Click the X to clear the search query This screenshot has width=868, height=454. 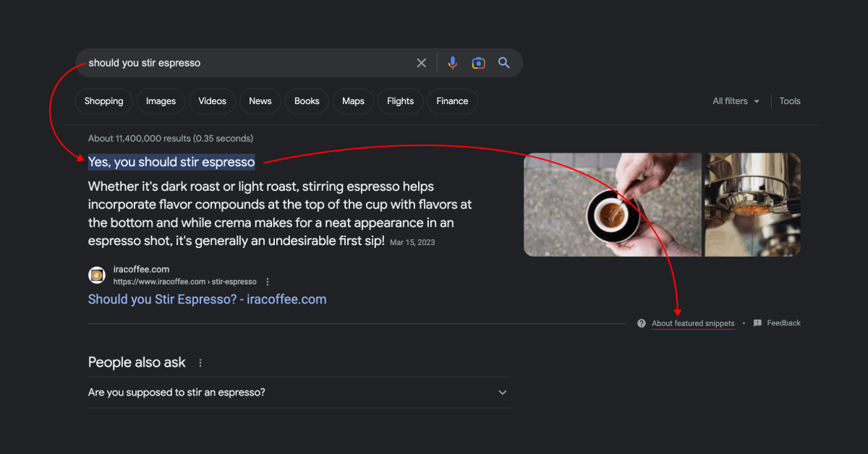point(422,63)
